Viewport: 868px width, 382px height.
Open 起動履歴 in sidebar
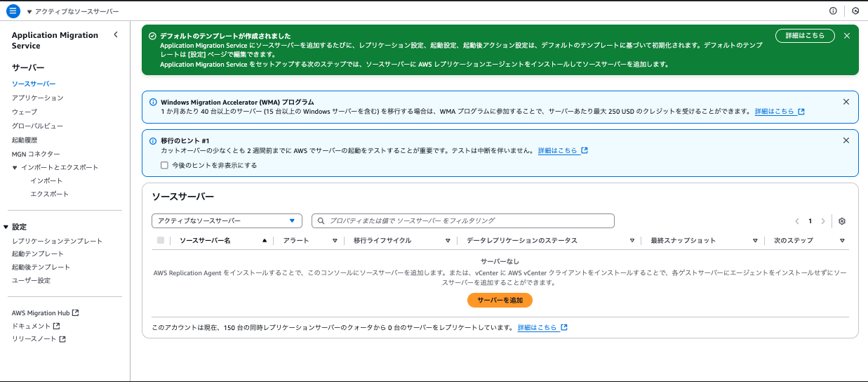coord(25,140)
